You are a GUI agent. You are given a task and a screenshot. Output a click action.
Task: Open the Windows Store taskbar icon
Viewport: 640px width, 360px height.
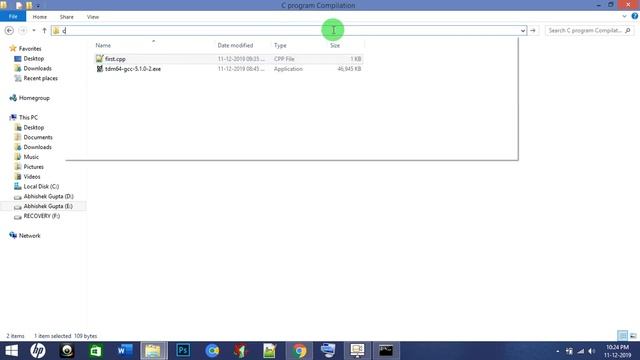(x=96, y=351)
